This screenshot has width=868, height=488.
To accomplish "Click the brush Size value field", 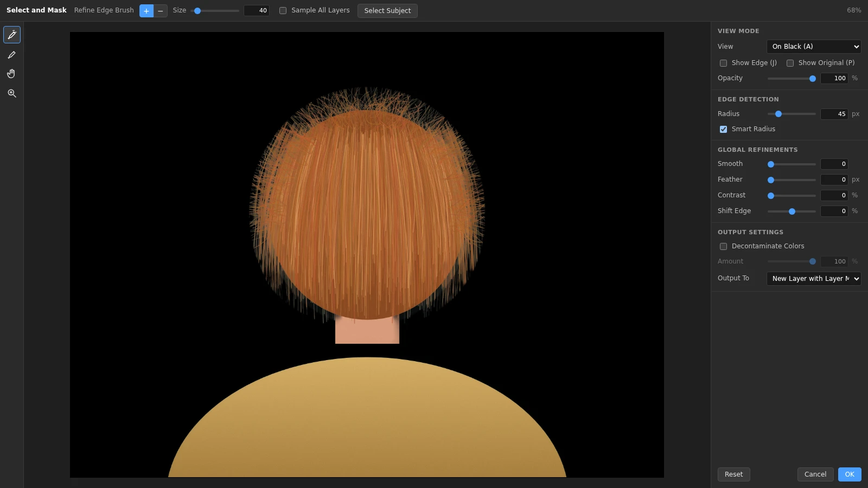I will pyautogui.click(x=257, y=11).
